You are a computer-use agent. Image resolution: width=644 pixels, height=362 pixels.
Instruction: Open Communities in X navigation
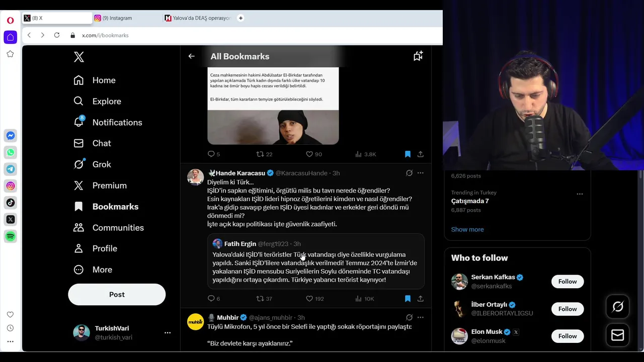tap(109, 227)
